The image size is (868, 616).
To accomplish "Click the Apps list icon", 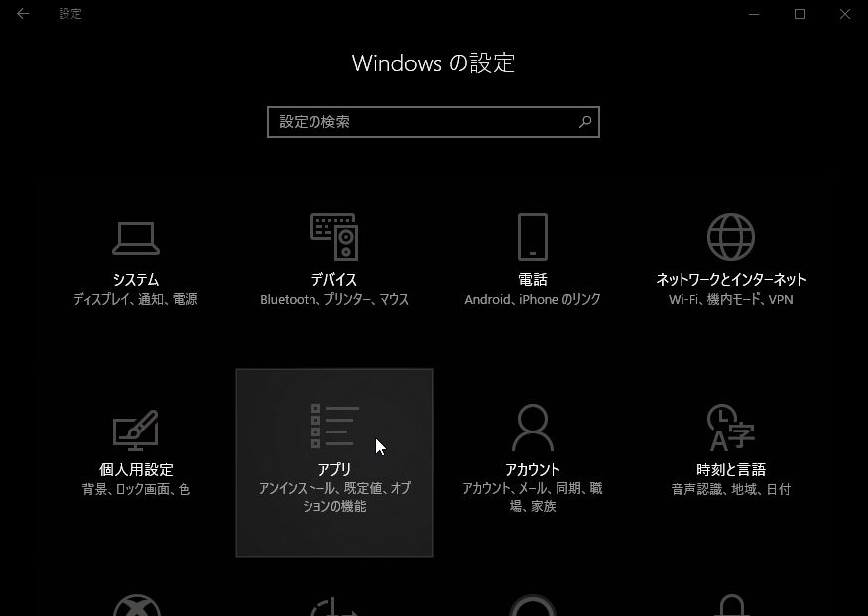I will click(334, 427).
